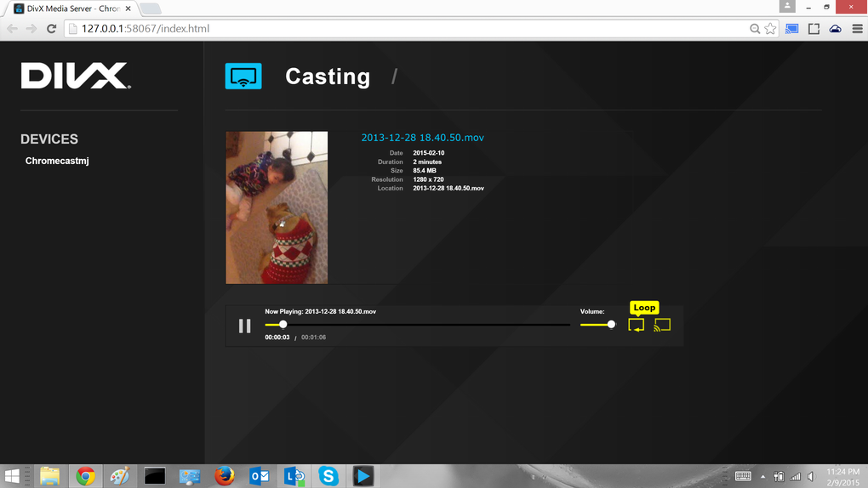Toggle the Loop playback icon
This screenshot has height=488, width=868.
(x=636, y=325)
